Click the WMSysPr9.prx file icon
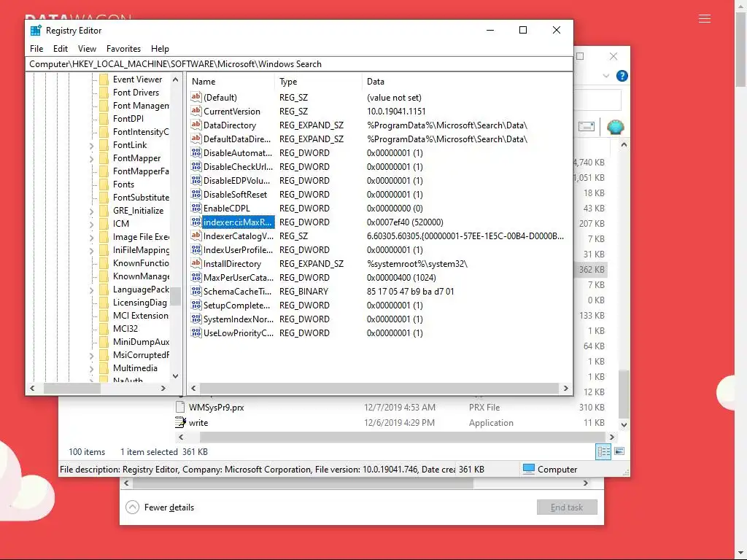This screenshot has width=747, height=560. point(180,407)
